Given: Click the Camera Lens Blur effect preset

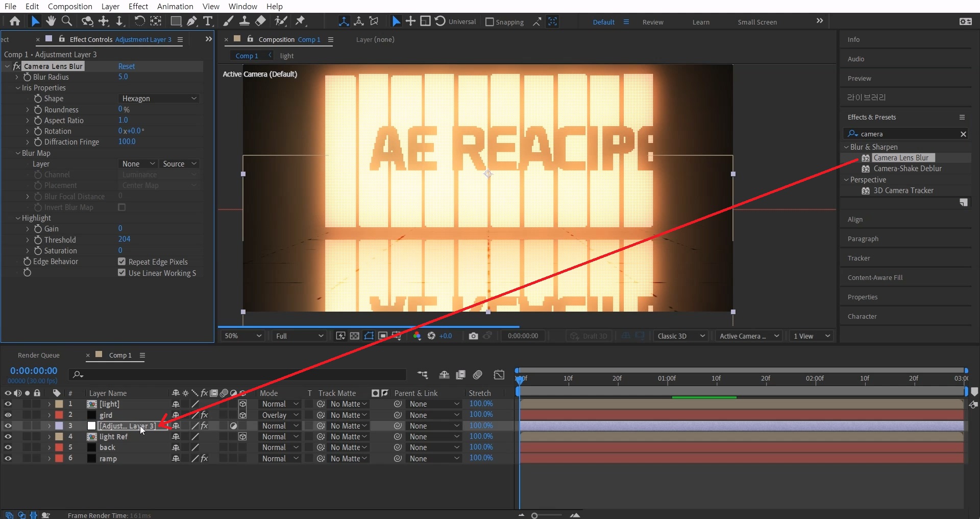Looking at the screenshot, I should [x=901, y=158].
